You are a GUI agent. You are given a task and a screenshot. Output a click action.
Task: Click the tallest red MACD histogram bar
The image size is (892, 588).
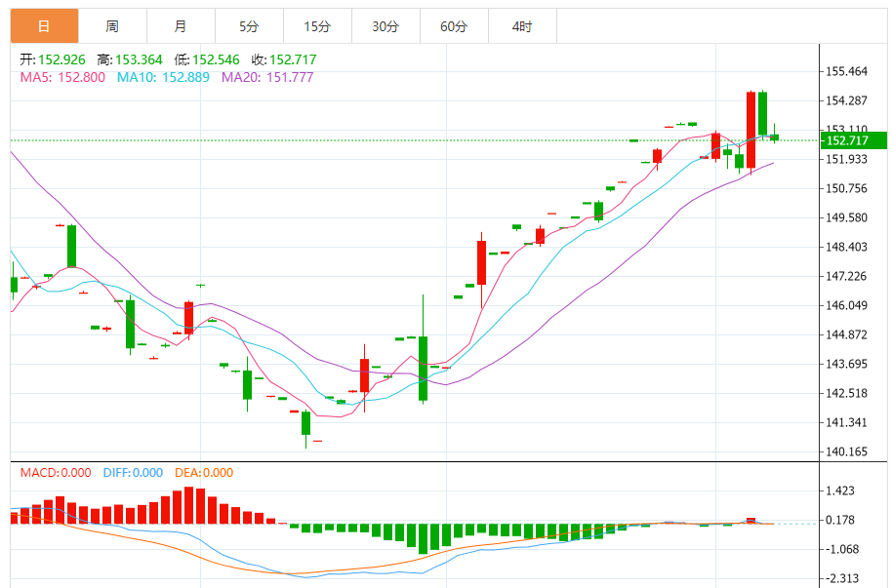tap(189, 505)
